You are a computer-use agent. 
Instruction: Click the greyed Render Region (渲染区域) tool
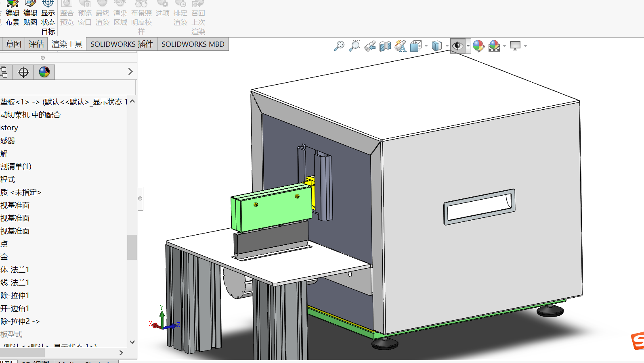point(120,13)
